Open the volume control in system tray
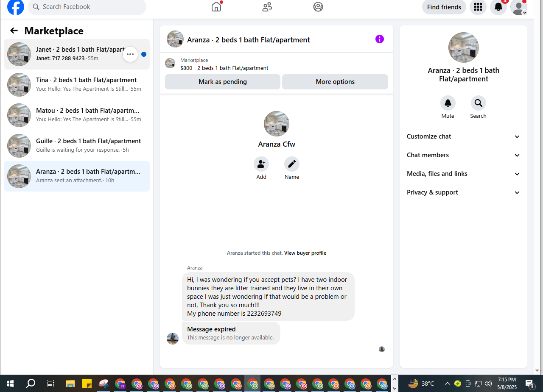543x392 pixels. (488, 384)
